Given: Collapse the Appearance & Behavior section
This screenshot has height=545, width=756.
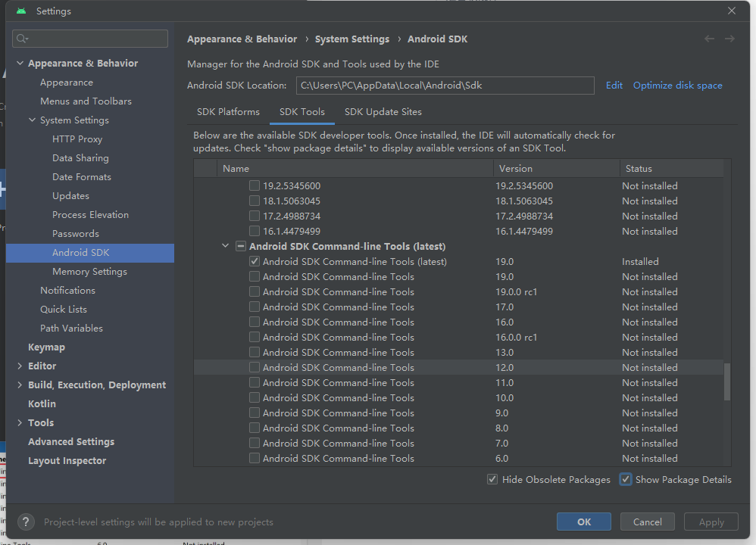Looking at the screenshot, I should tap(20, 63).
